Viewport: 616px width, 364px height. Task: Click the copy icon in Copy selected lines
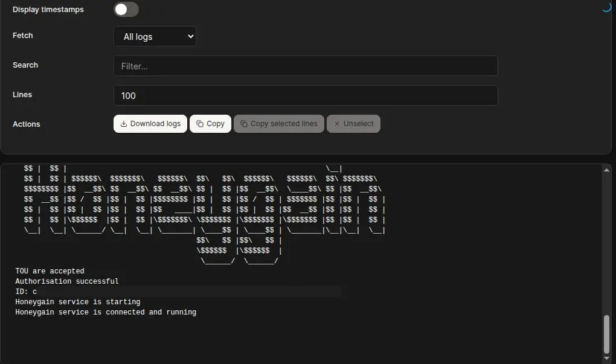click(x=244, y=124)
